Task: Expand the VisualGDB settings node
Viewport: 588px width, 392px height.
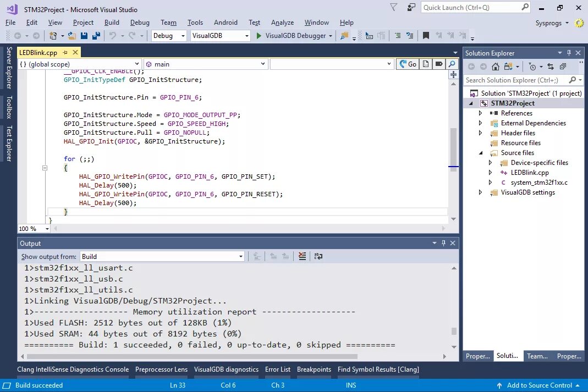Action: click(x=480, y=192)
